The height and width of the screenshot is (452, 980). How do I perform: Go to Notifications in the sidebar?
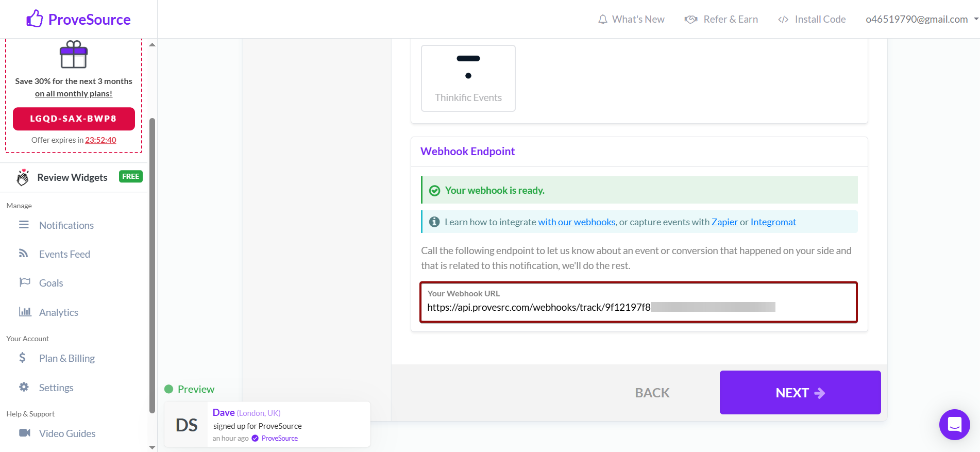click(x=66, y=225)
